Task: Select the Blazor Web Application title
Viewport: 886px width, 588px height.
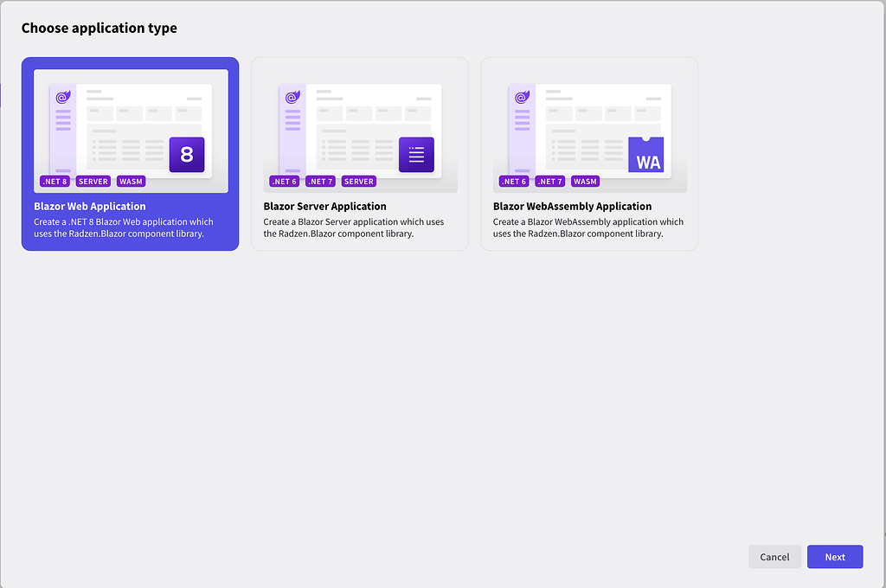Action: pos(90,207)
